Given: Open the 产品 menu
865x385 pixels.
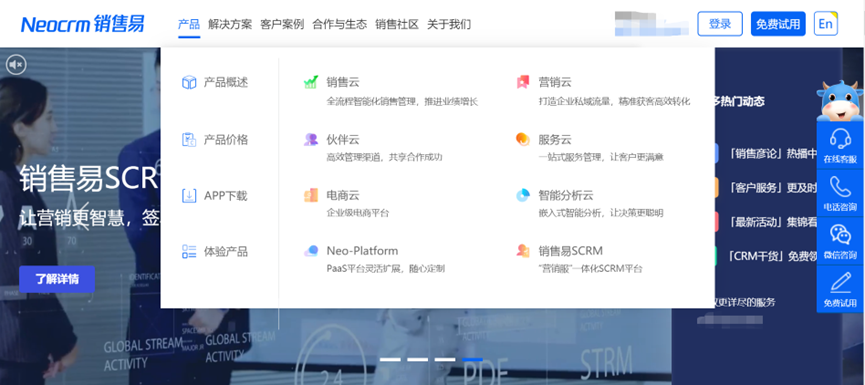Looking at the screenshot, I should [189, 24].
